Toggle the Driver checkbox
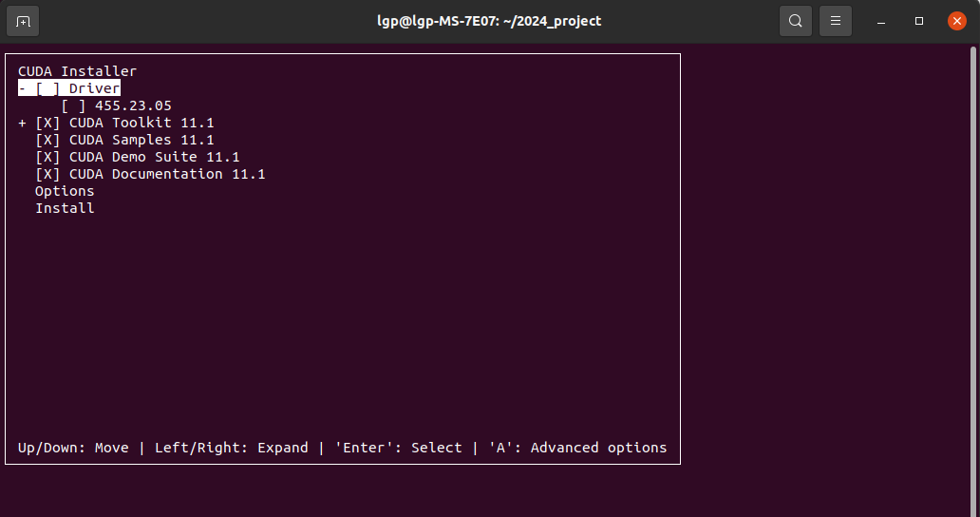Screen dimensions: 980x517 [47, 88]
